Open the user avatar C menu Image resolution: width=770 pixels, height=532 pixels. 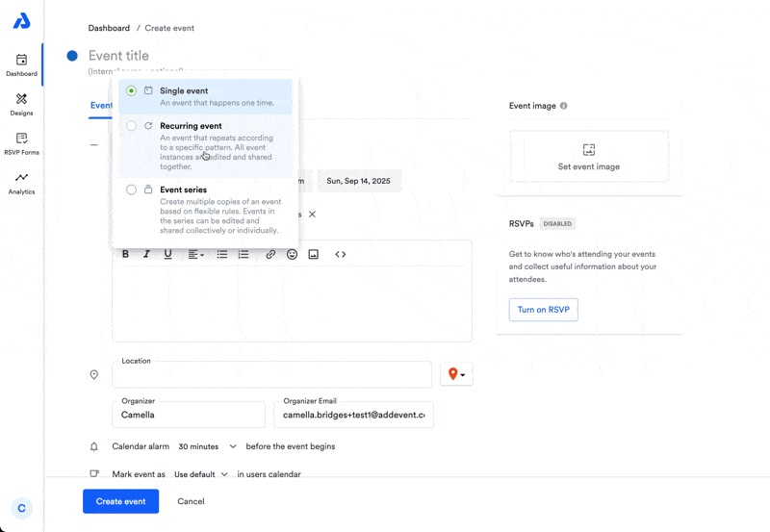21,508
